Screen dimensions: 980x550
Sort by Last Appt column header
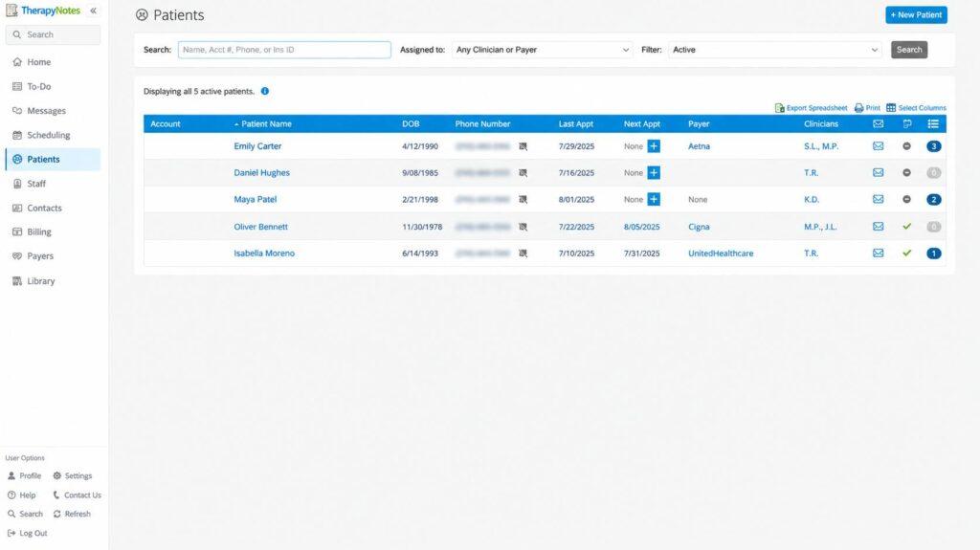pos(575,123)
